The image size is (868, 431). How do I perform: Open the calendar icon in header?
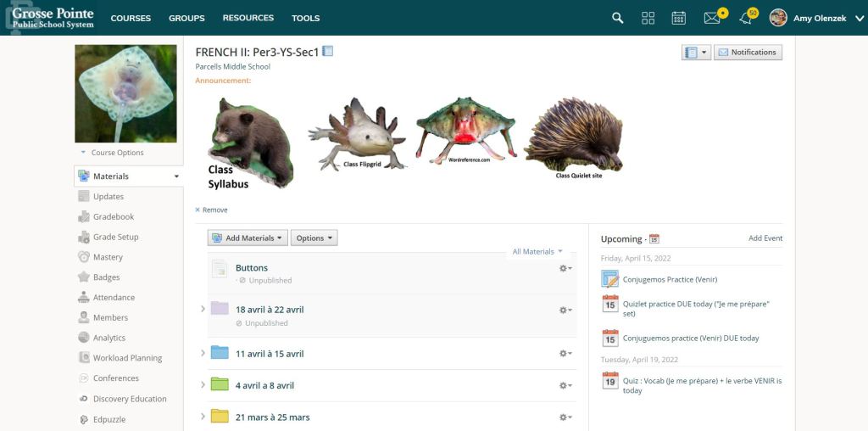pos(678,18)
